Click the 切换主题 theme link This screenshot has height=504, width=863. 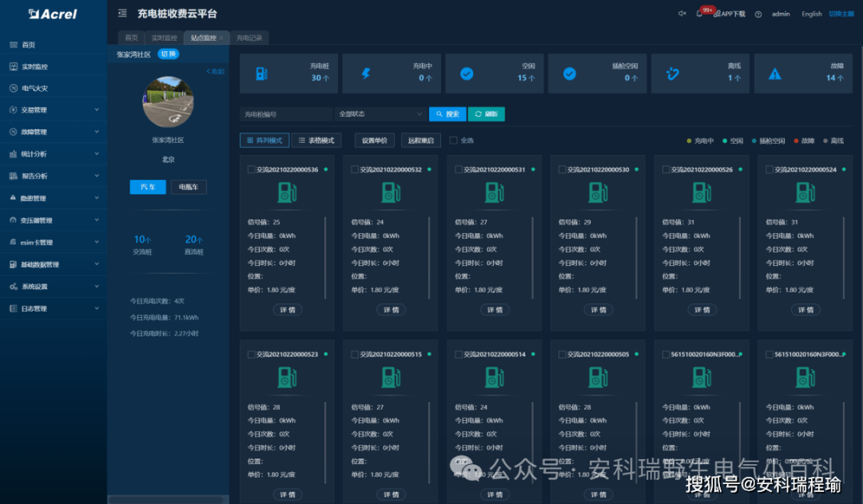point(841,14)
